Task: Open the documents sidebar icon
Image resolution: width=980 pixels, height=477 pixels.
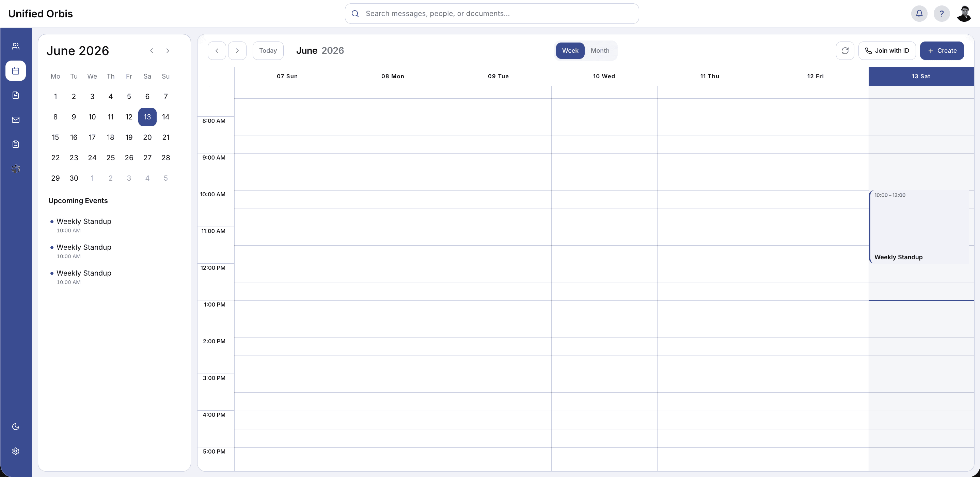Action: click(x=16, y=95)
